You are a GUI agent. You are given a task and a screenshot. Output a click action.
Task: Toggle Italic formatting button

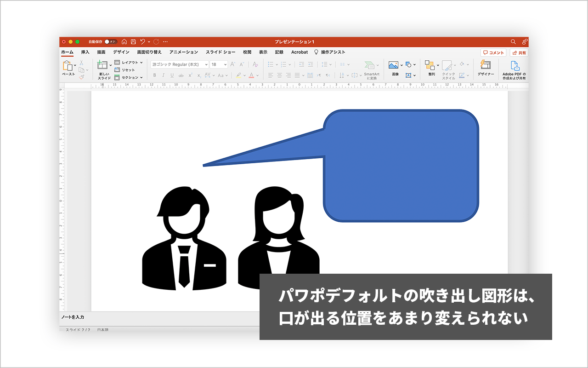coord(163,75)
